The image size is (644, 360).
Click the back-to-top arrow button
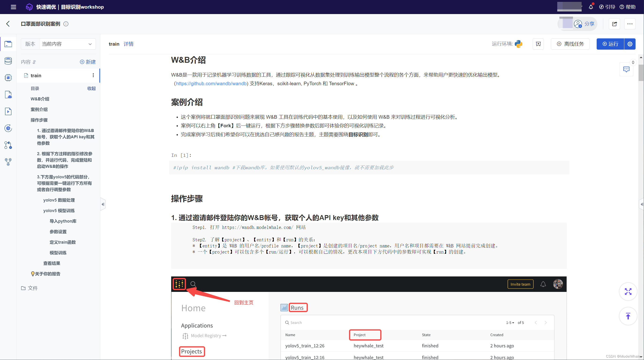628,316
